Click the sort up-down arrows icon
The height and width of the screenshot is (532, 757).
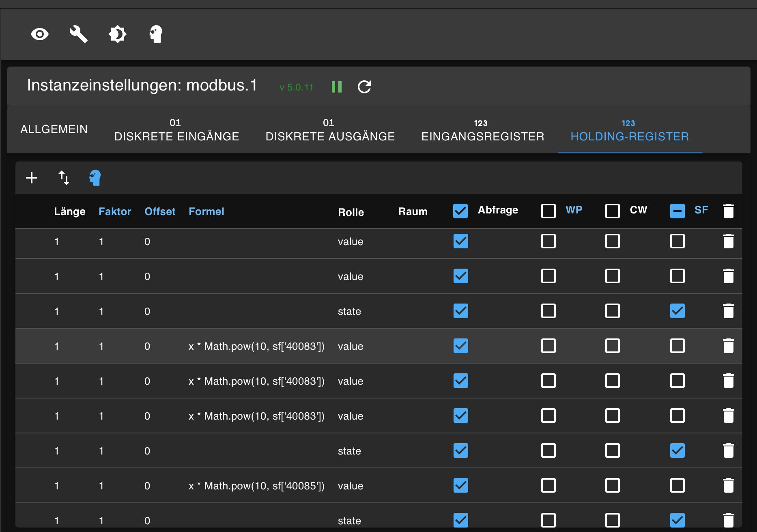click(x=64, y=178)
